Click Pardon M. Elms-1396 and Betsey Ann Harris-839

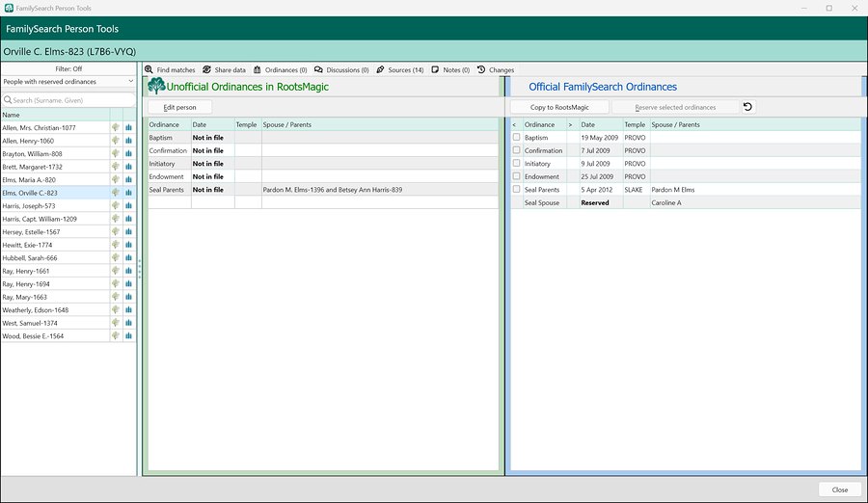click(x=333, y=190)
